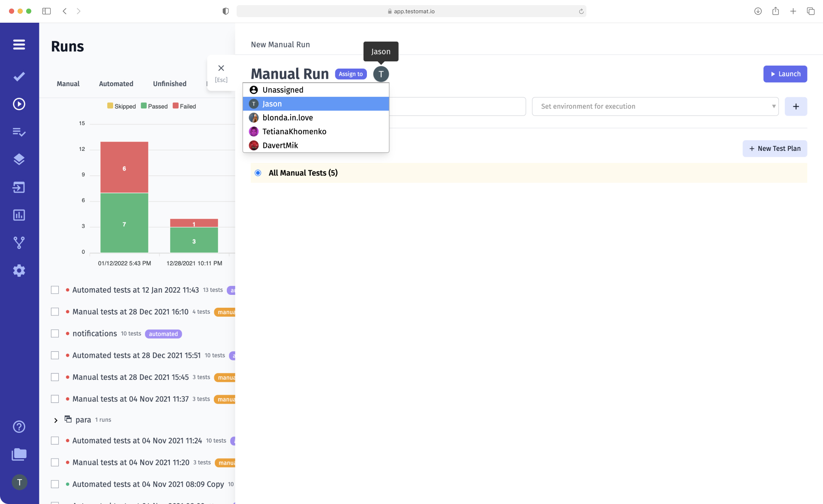This screenshot has height=504, width=823.
Task: Click the branch fork sidebar icon
Action: coord(19,243)
